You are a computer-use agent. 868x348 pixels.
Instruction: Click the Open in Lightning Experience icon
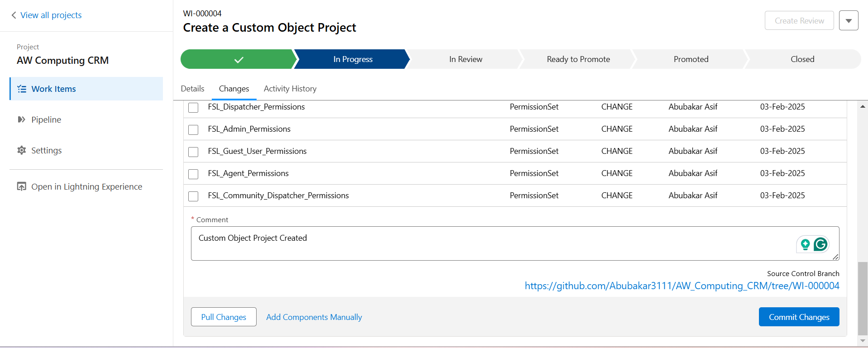point(21,186)
